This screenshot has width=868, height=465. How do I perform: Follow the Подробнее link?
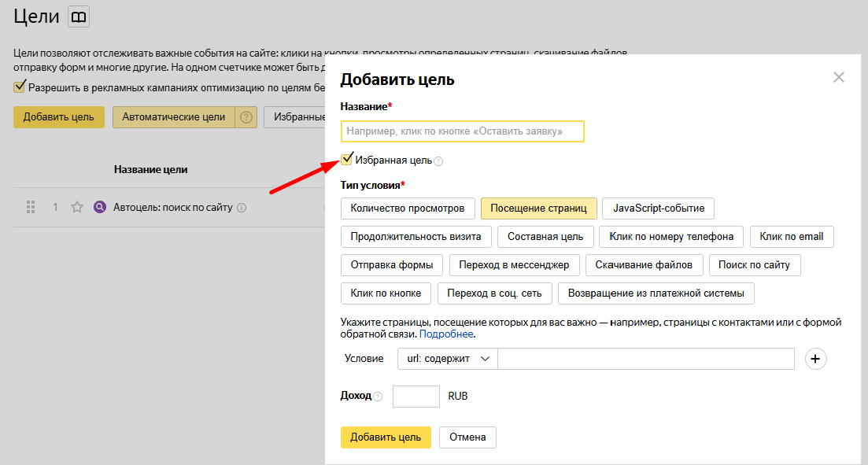point(446,334)
